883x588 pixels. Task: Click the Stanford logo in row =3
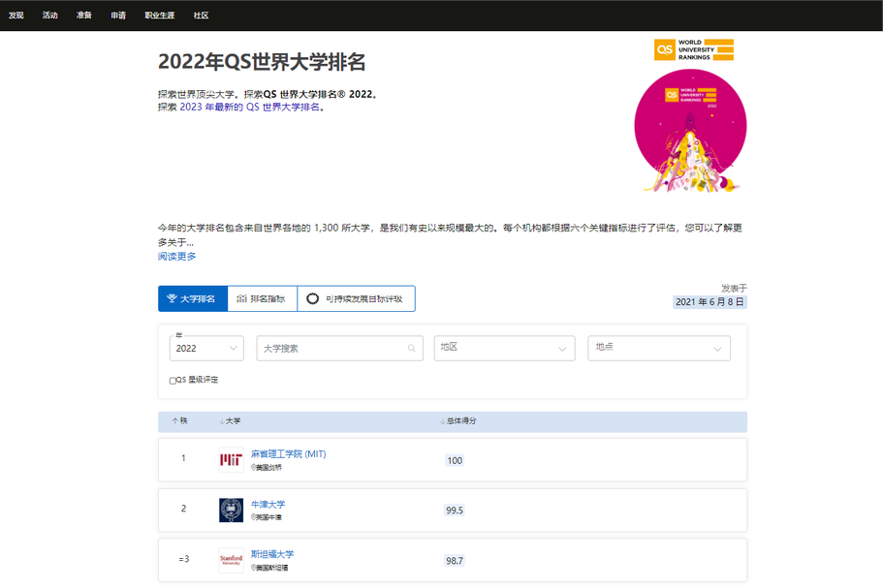tap(231, 561)
